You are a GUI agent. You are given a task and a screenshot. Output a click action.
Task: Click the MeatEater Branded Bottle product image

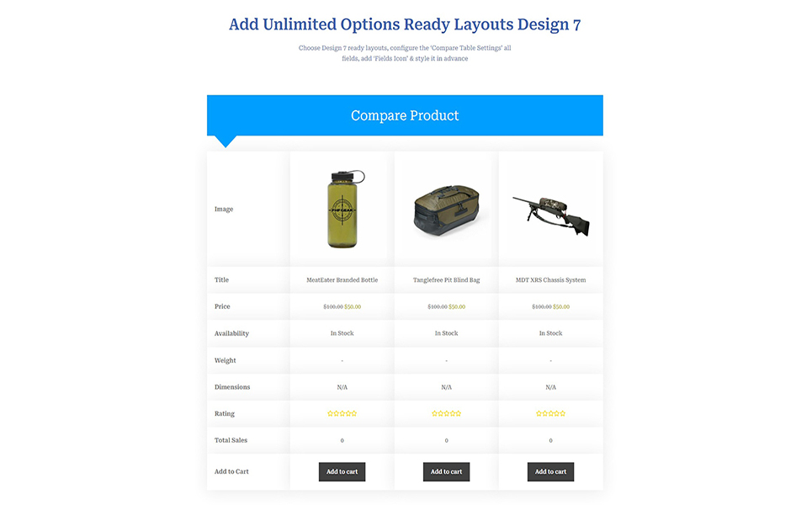click(342, 209)
